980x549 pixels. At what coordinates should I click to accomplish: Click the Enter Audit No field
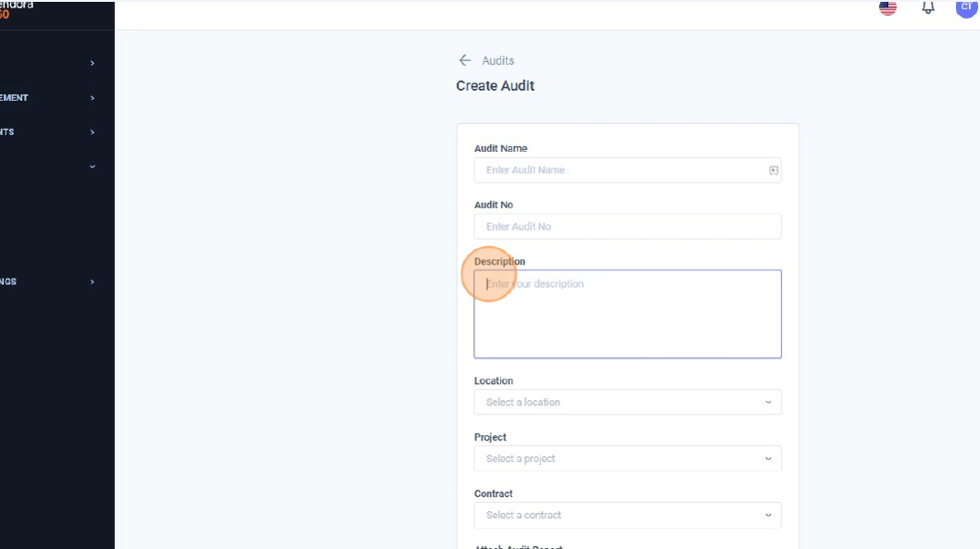[x=627, y=227]
